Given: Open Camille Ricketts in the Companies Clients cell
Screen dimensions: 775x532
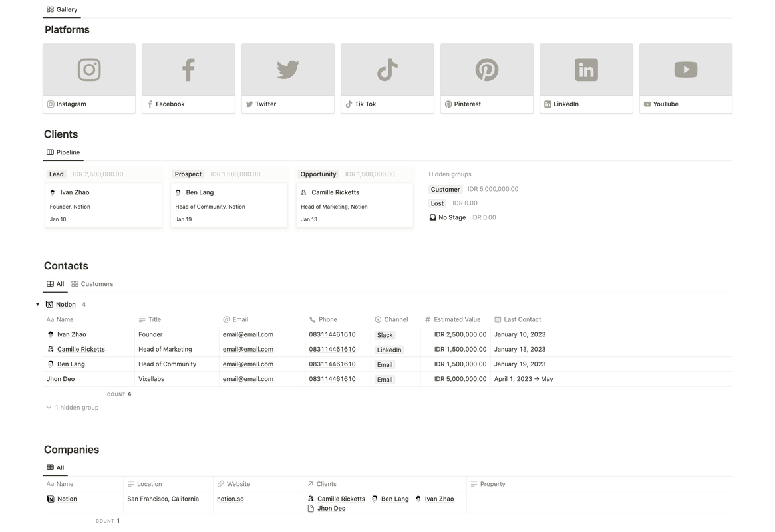Looking at the screenshot, I should [337, 499].
